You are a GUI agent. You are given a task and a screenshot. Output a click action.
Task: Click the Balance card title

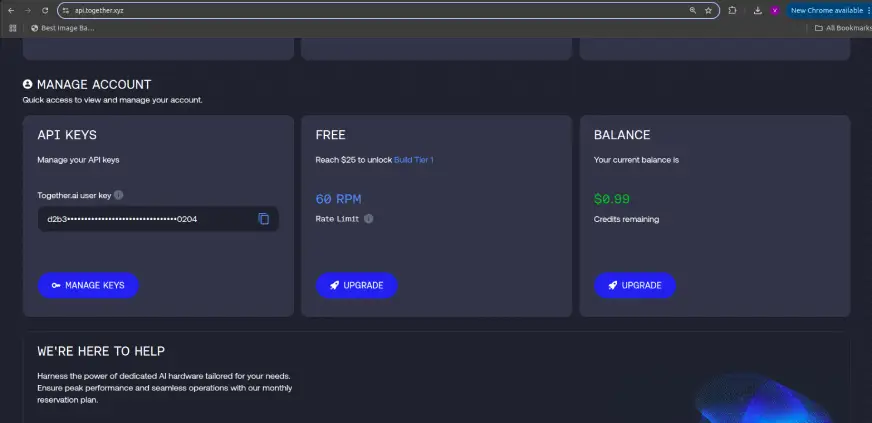622,135
